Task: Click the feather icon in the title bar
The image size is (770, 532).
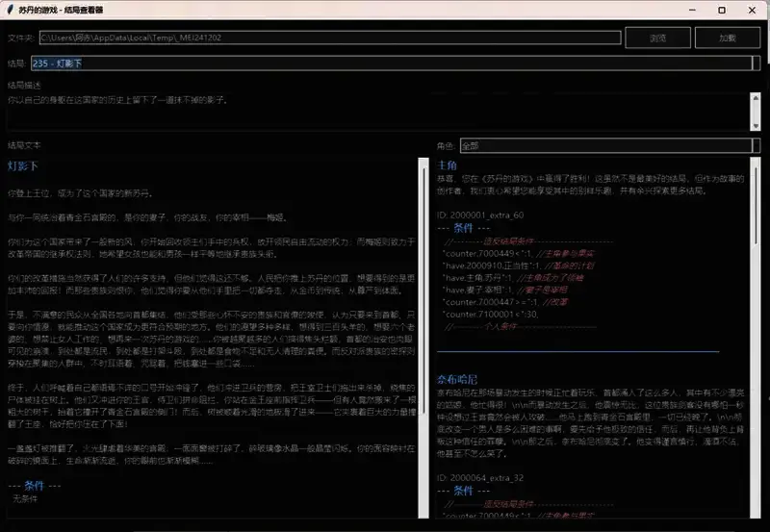Action: [10, 10]
